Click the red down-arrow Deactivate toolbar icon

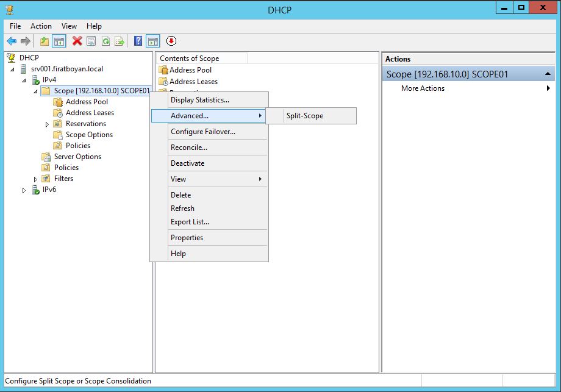171,41
